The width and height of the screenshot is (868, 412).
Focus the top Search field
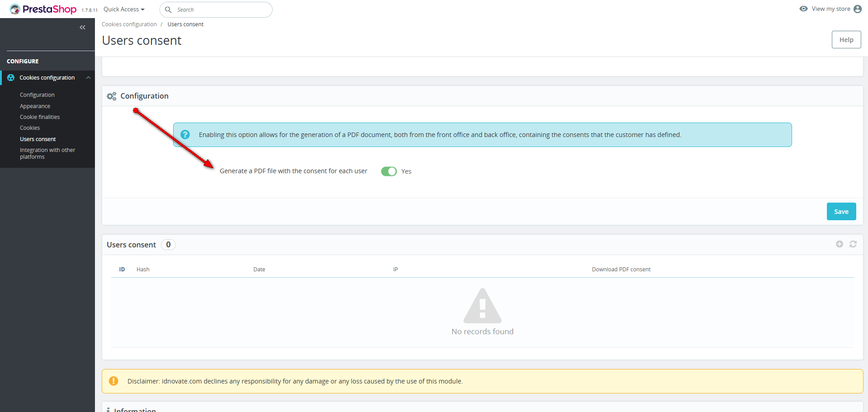click(x=216, y=9)
